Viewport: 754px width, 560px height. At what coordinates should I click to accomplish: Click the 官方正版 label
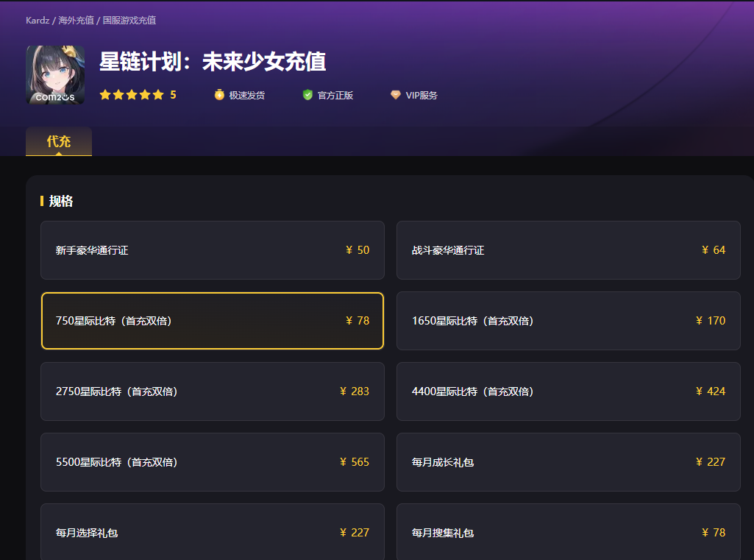pos(335,95)
